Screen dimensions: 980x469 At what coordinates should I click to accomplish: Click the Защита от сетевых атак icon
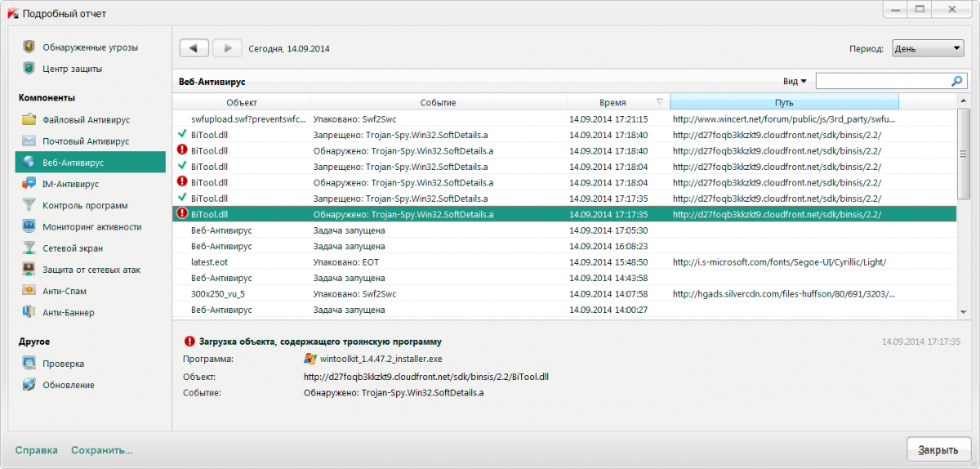29,270
